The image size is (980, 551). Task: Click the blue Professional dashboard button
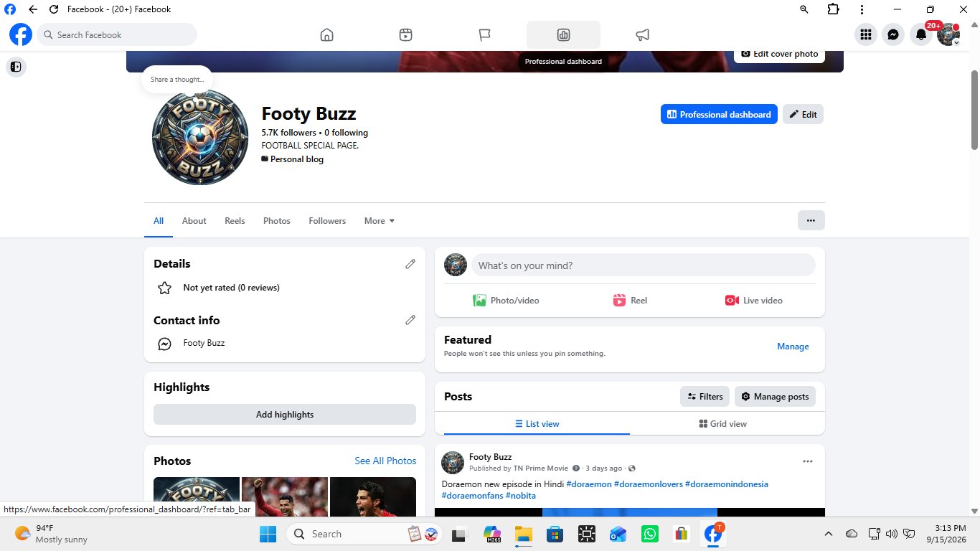coord(719,114)
